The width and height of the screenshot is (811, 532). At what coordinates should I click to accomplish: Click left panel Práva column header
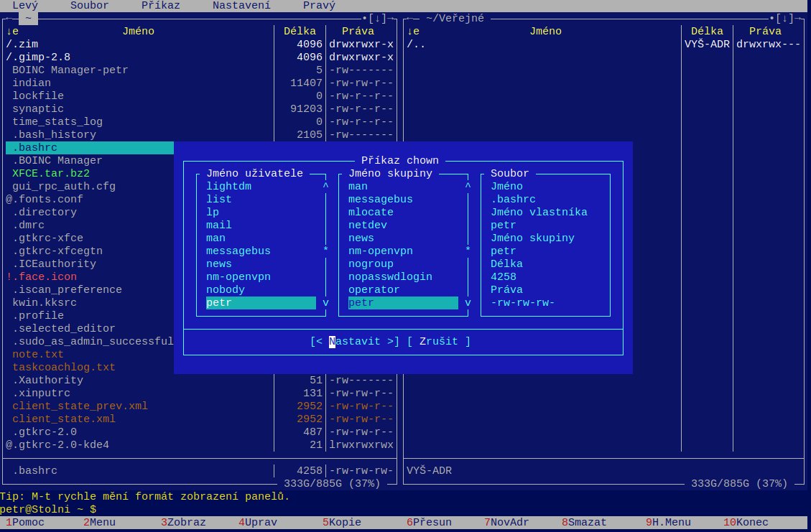point(358,31)
